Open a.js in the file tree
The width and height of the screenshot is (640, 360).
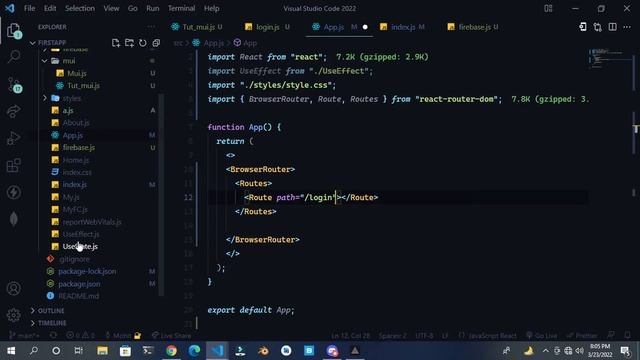(x=68, y=111)
